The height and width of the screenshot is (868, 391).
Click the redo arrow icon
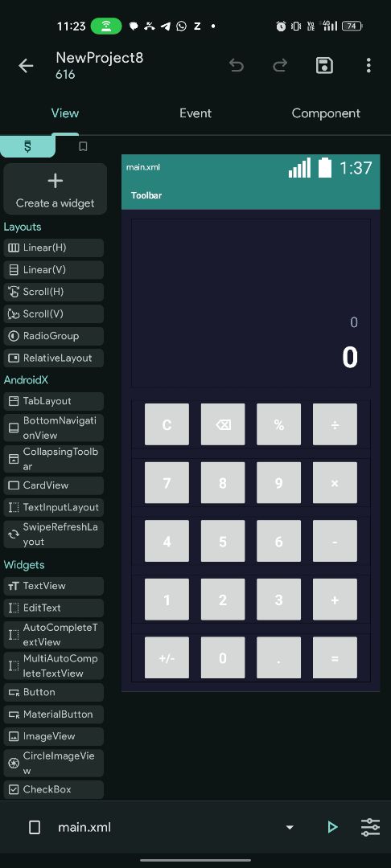point(280,66)
